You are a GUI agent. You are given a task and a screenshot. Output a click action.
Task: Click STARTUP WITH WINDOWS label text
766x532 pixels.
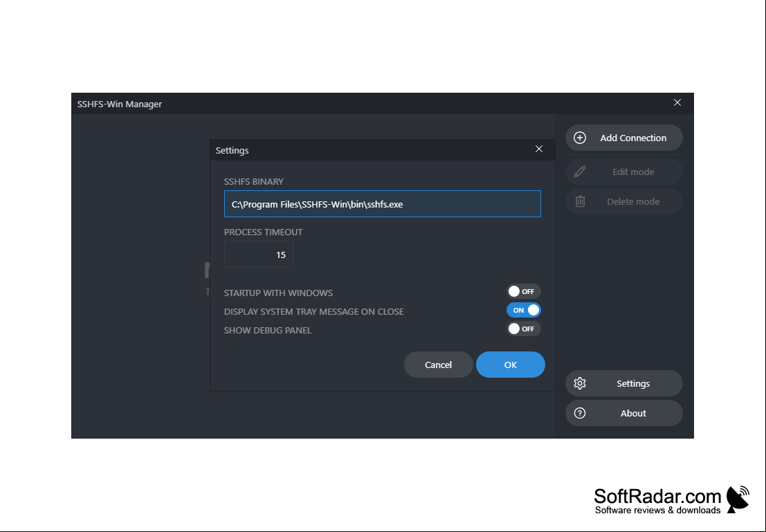pyautogui.click(x=278, y=293)
